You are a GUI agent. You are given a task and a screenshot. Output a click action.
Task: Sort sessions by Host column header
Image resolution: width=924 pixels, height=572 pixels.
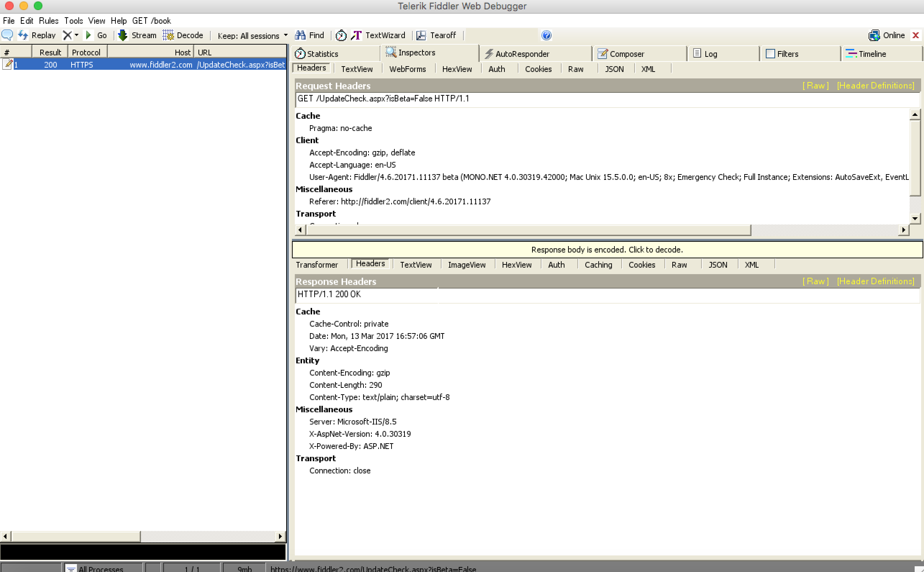(151, 52)
